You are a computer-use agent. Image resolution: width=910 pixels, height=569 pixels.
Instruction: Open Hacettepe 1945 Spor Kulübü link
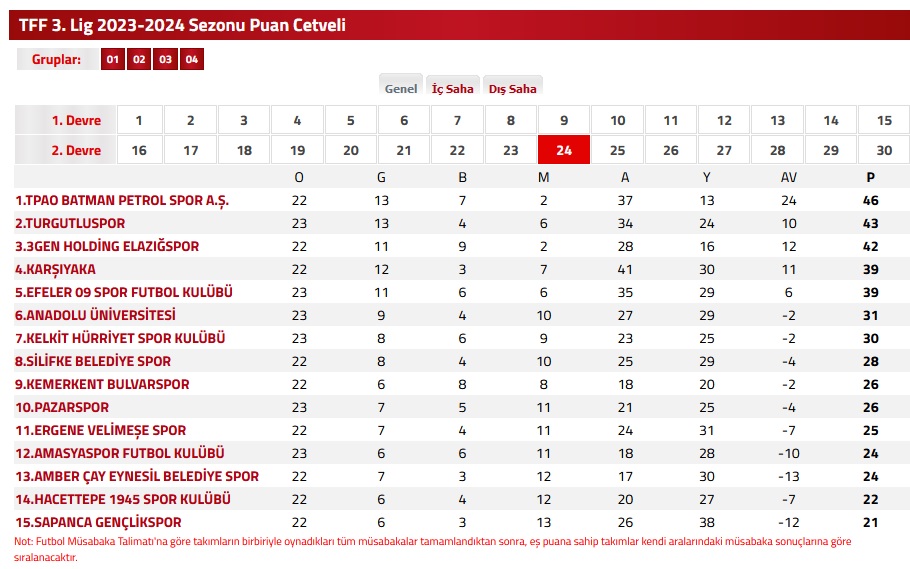click(123, 499)
